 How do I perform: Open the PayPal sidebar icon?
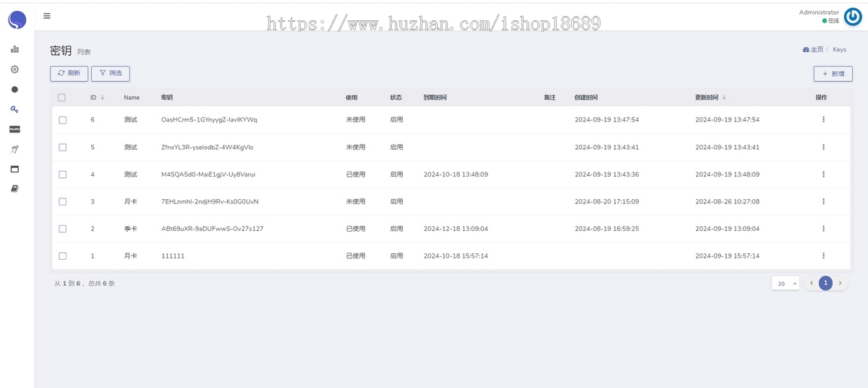coord(14,129)
